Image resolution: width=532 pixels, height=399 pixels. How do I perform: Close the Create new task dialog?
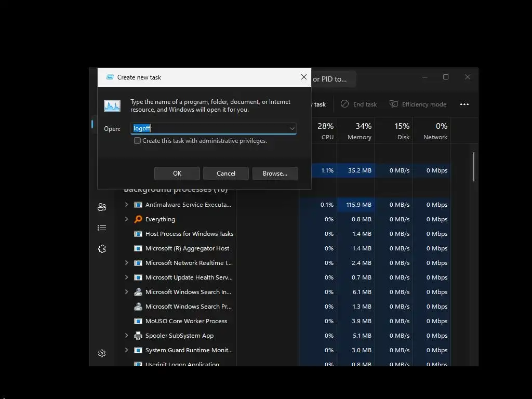coord(303,77)
